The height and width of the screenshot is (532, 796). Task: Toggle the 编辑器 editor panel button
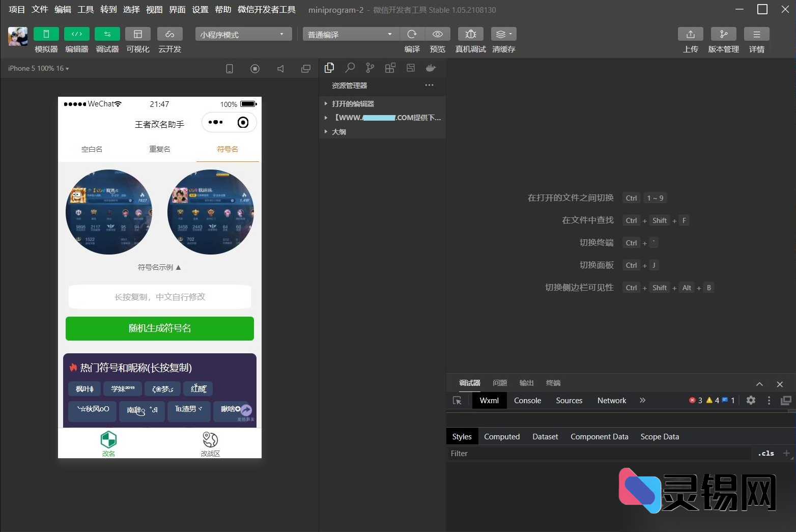[x=76, y=34]
